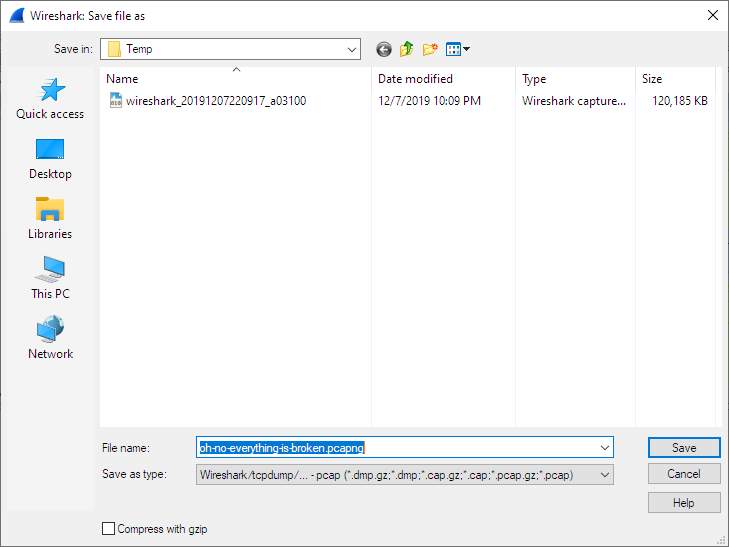This screenshot has width=729, height=547.
Task: Open the Help button
Action: click(683, 502)
